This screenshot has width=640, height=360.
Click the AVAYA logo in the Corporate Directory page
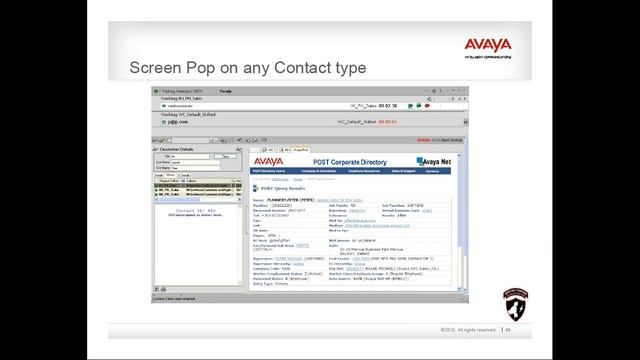(x=268, y=162)
